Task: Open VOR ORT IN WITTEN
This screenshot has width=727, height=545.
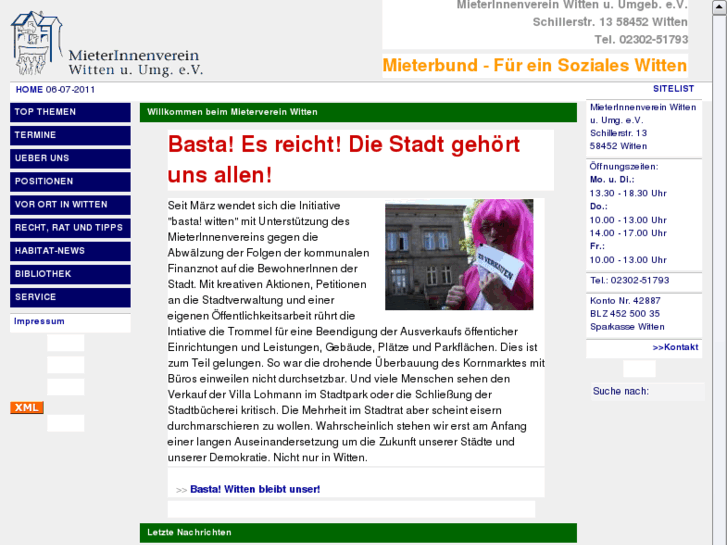Action: 70,205
